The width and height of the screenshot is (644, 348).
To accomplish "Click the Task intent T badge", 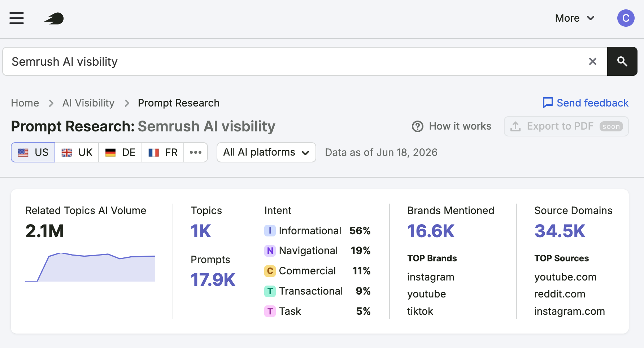I will click(x=270, y=311).
